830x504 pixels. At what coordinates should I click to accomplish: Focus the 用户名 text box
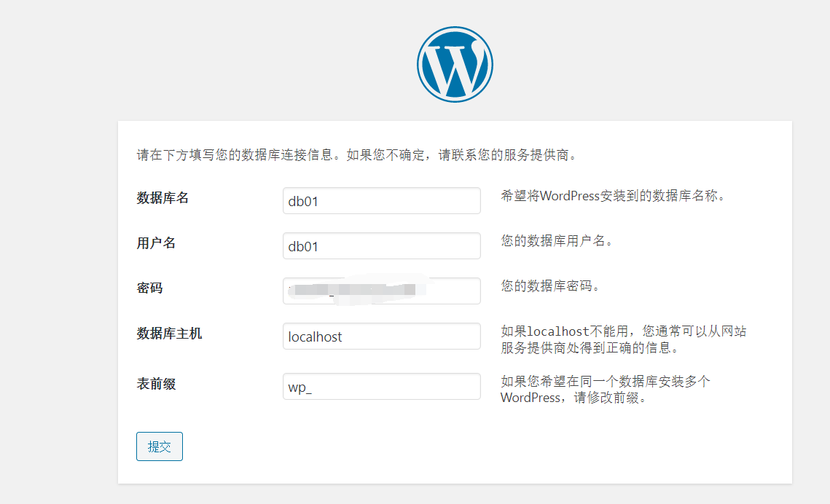pyautogui.click(x=381, y=246)
